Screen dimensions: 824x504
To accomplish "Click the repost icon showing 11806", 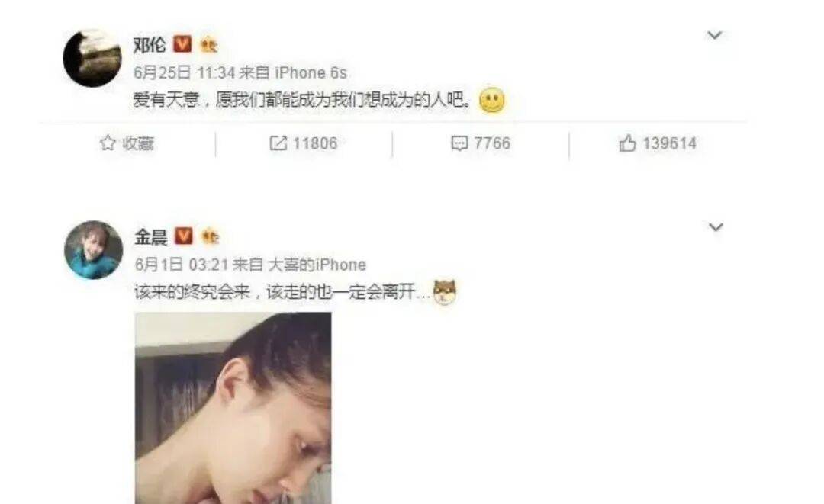I will (278, 143).
